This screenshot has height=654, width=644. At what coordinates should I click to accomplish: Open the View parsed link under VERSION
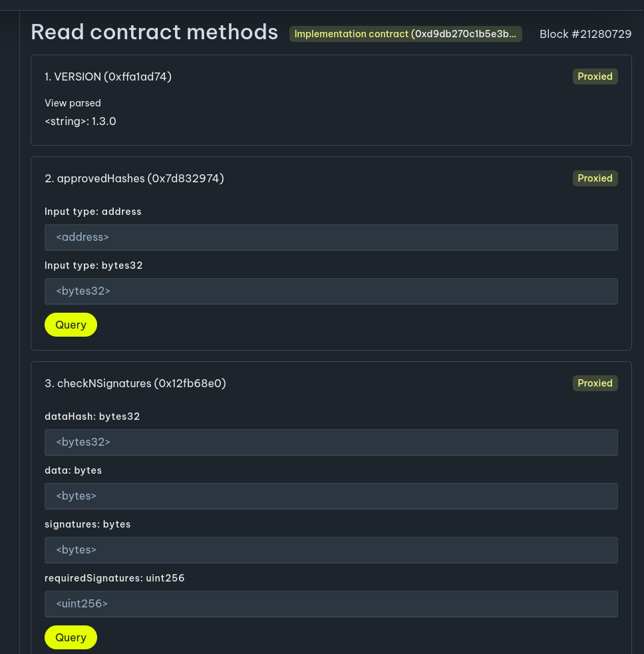73,103
